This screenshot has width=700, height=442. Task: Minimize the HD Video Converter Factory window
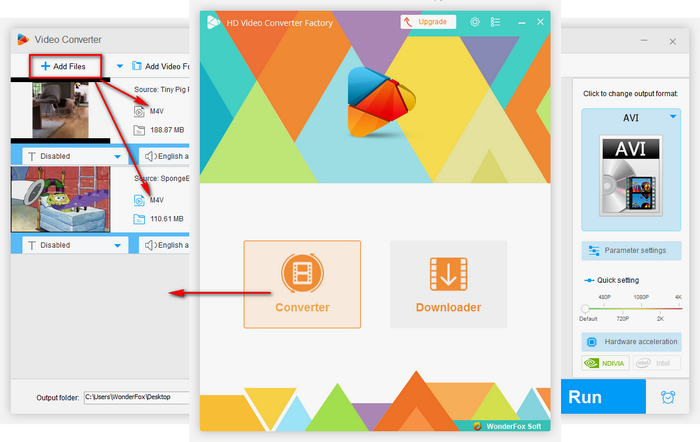pos(521,22)
